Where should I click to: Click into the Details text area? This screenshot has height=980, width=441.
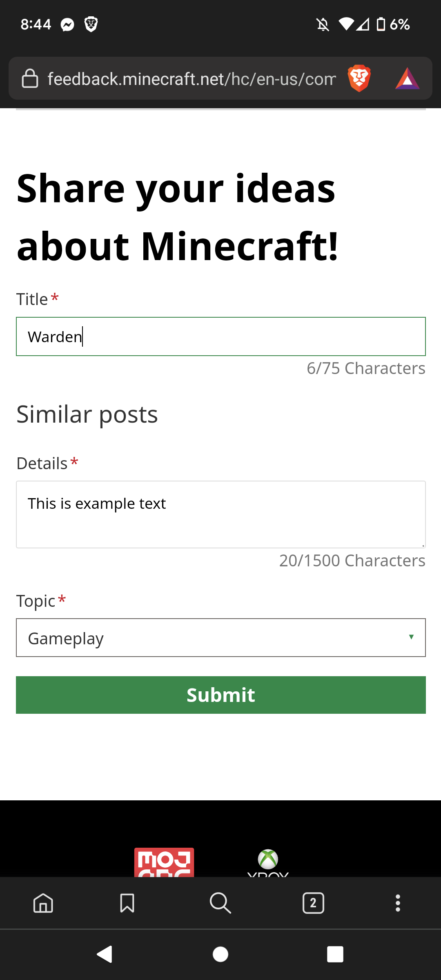click(220, 514)
